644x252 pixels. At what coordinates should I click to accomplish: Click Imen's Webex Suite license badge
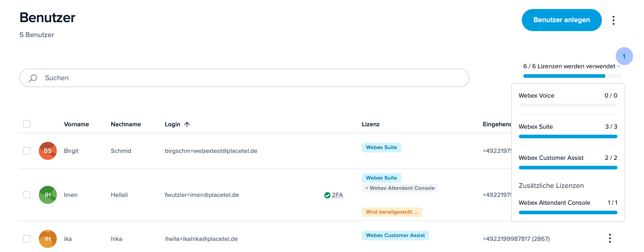[x=381, y=178]
